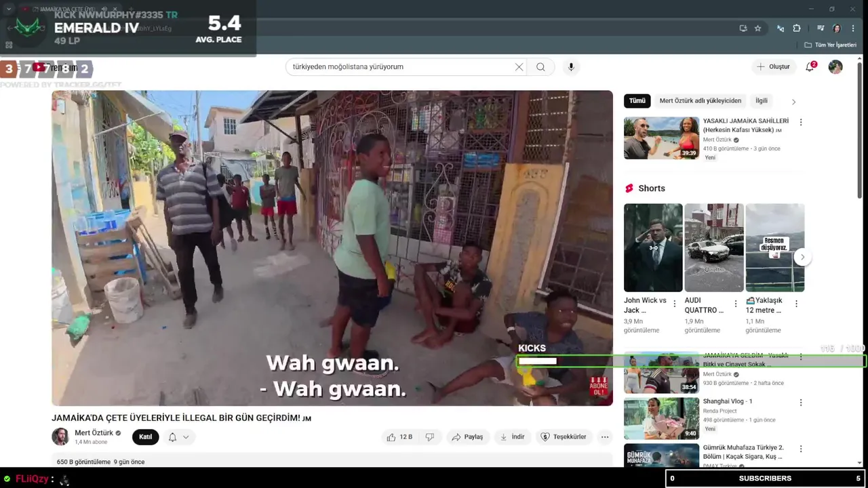Open the Shanghai Vlog - 1 thumbnail
The height and width of the screenshot is (488, 868).
click(661, 418)
